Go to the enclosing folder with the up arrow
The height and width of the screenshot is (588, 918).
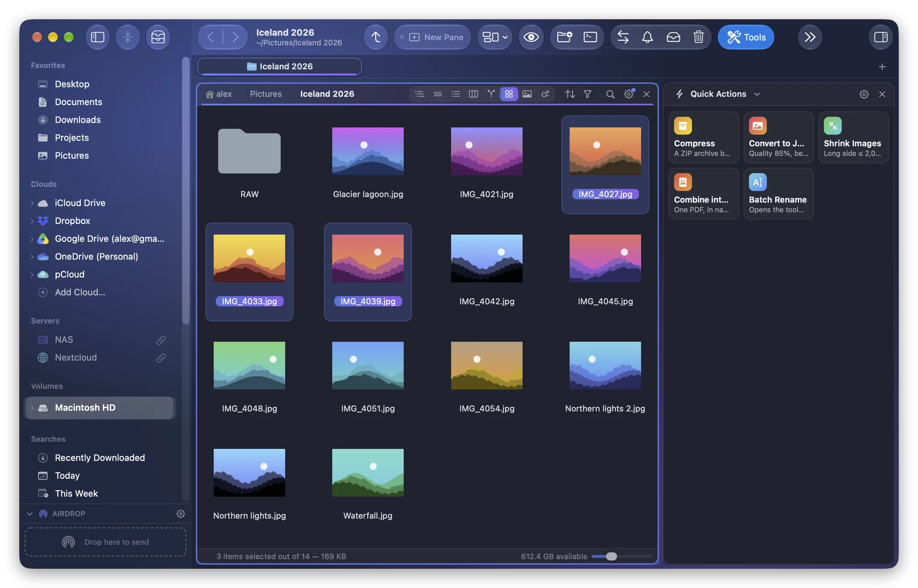coord(375,37)
